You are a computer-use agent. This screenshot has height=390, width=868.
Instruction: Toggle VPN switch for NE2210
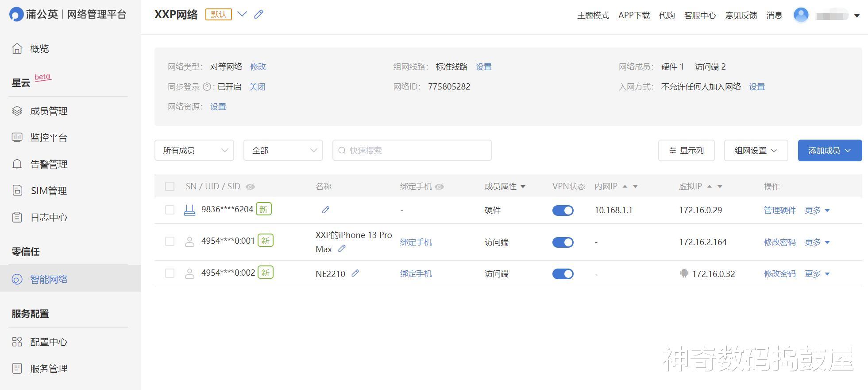tap(563, 274)
